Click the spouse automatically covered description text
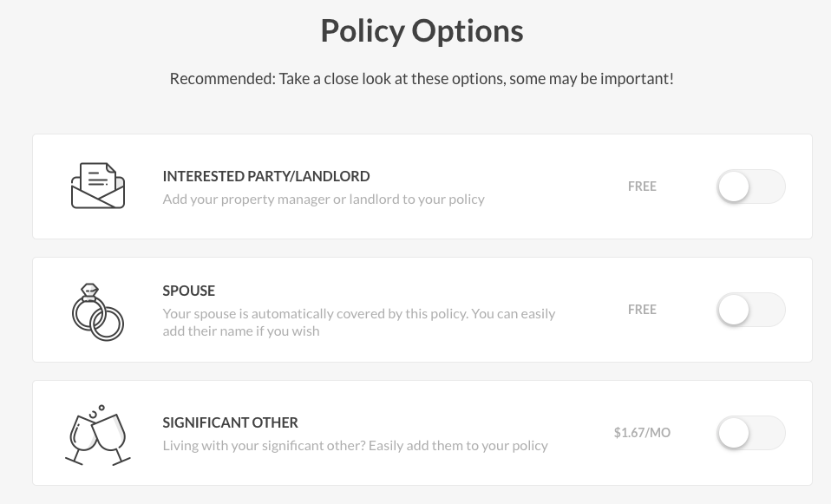 coord(359,322)
